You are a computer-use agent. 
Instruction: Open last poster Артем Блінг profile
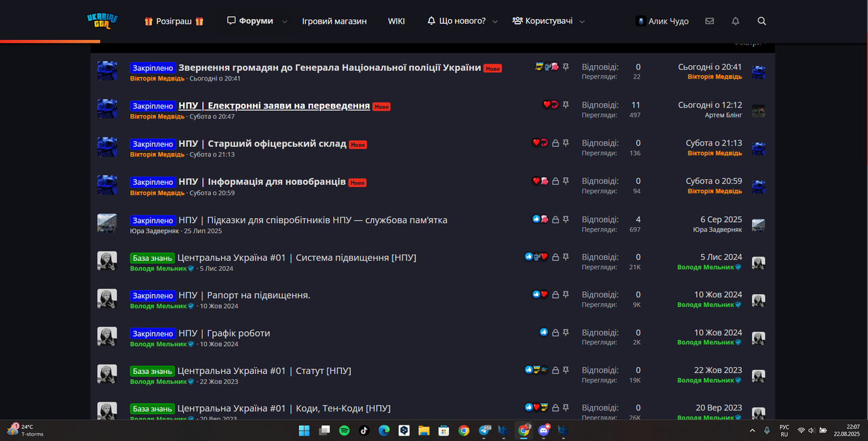coord(724,115)
